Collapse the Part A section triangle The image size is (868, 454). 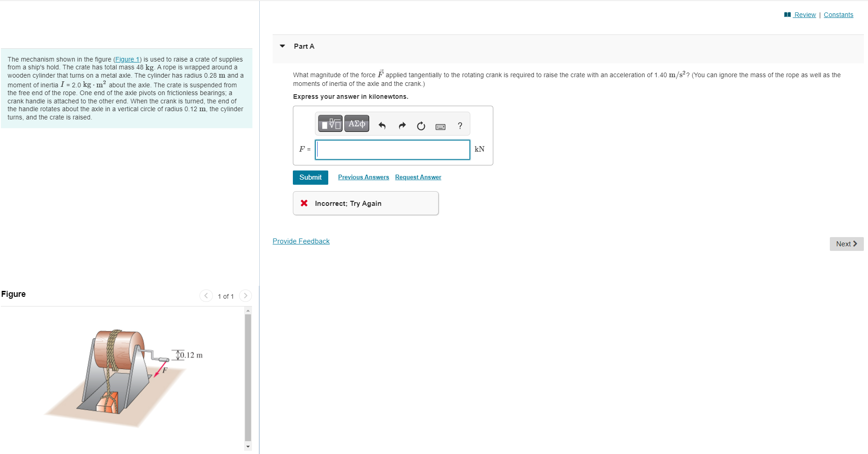click(x=283, y=46)
